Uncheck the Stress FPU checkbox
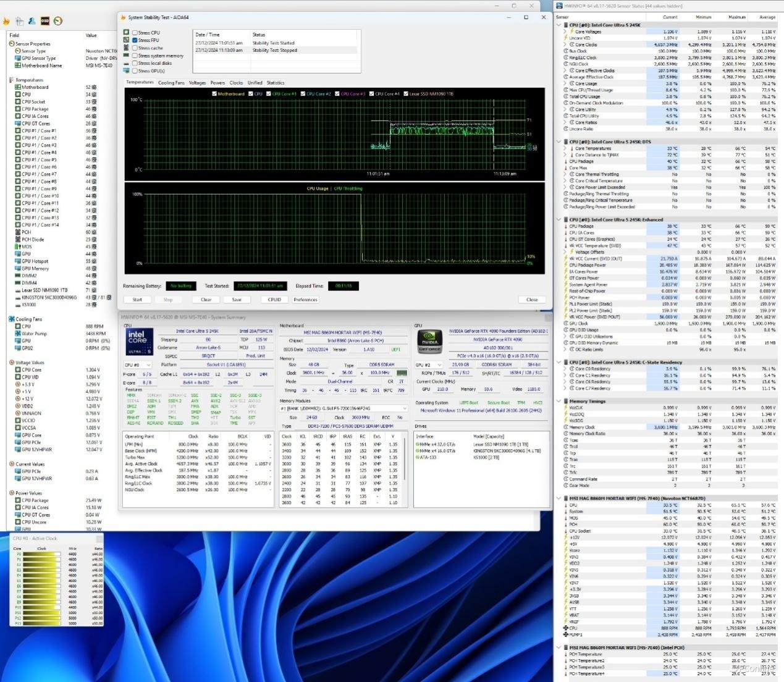This screenshot has height=682, width=784. pos(135,40)
